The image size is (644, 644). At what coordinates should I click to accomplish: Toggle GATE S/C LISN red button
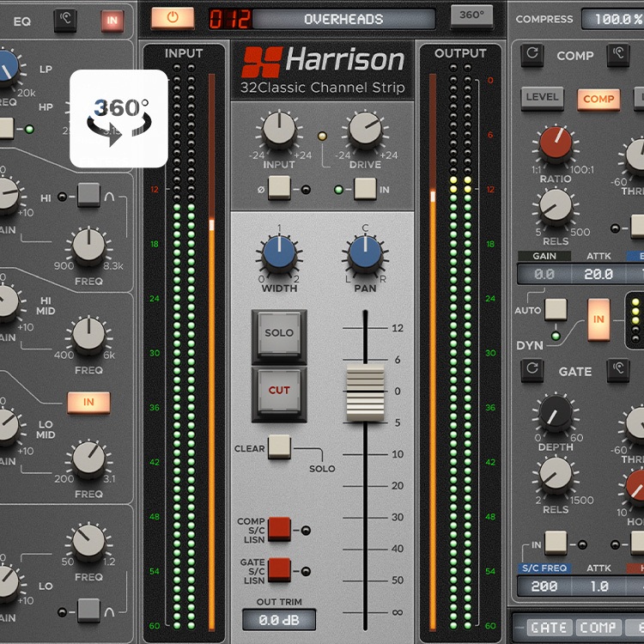(x=279, y=570)
